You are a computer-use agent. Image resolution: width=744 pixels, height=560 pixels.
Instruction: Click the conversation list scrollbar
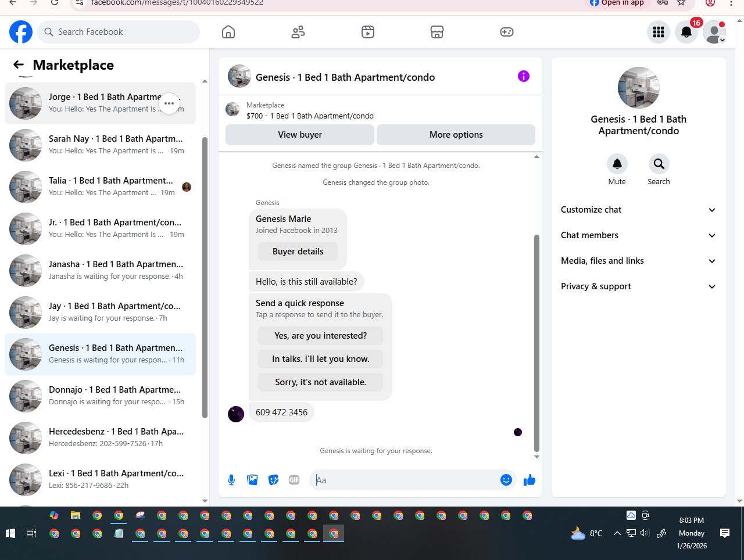click(205, 278)
